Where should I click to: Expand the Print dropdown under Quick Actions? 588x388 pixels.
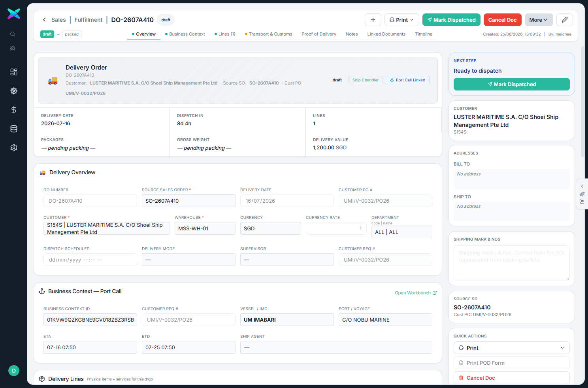[511, 348]
